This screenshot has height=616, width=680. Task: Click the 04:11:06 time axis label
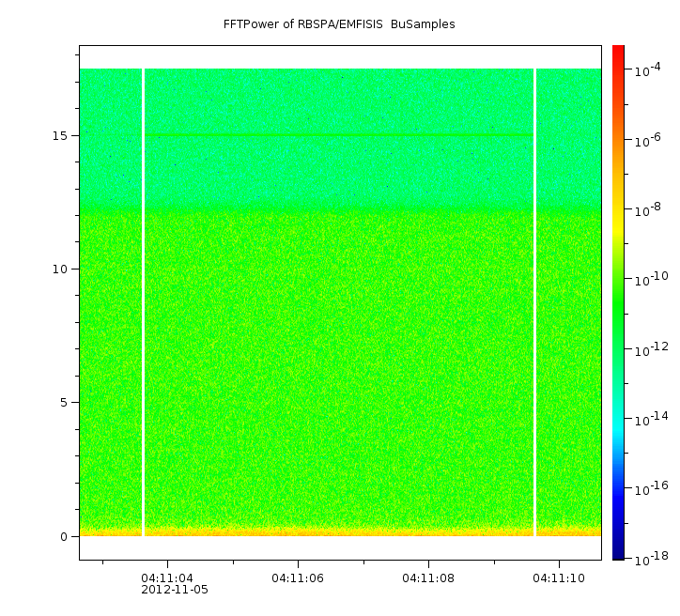(298, 577)
